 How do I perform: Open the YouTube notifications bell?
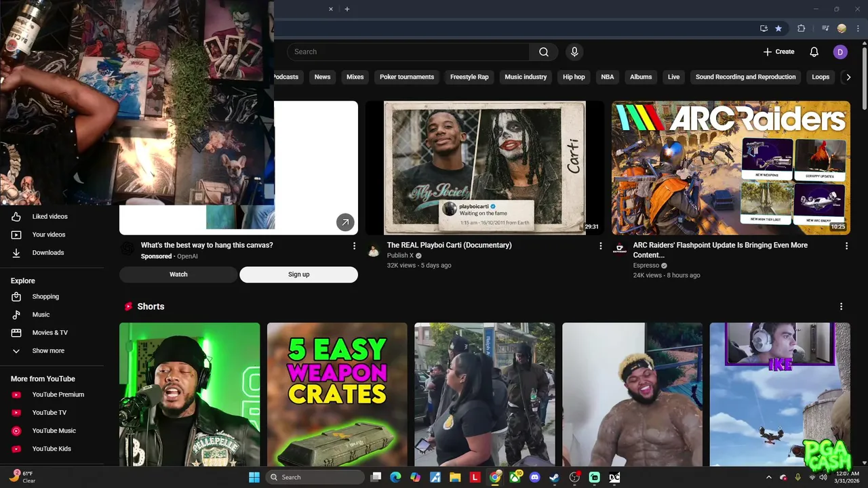[814, 52]
